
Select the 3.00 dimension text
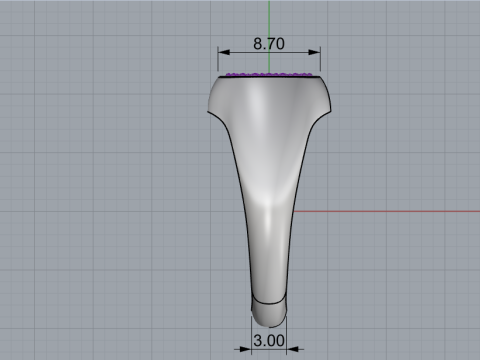tap(269, 340)
